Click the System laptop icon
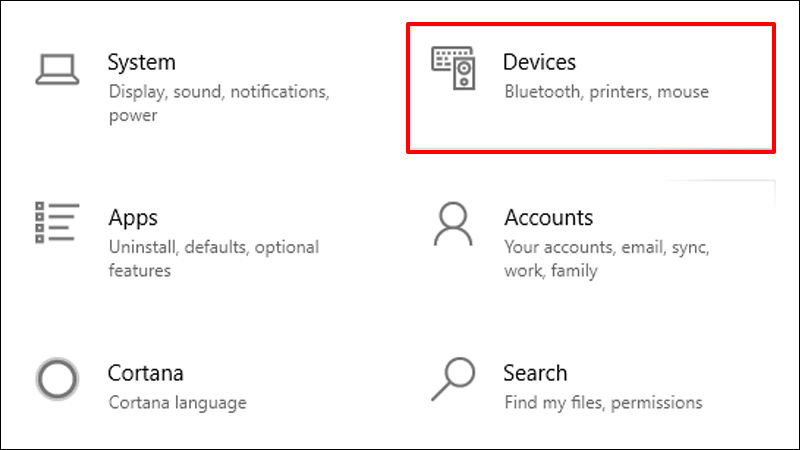800x450 pixels. [57, 69]
